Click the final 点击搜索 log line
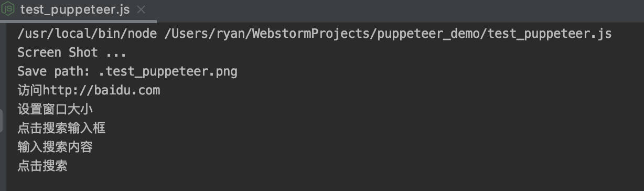This screenshot has width=644, height=191. [42, 166]
